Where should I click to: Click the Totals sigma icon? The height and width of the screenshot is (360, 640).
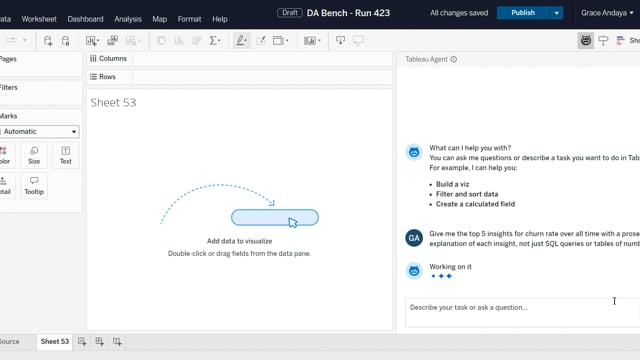(215, 40)
